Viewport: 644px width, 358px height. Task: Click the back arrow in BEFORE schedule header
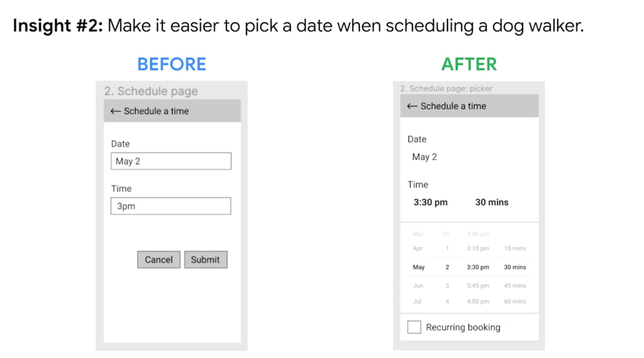(115, 111)
